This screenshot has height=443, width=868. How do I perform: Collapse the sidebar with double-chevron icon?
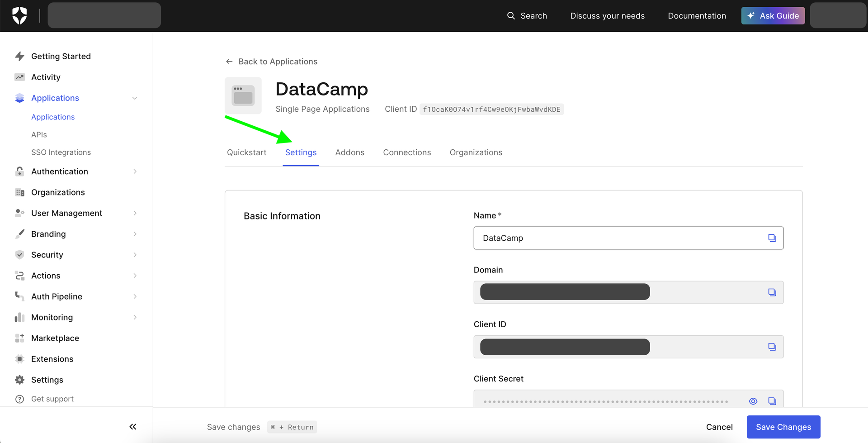pos(132,427)
